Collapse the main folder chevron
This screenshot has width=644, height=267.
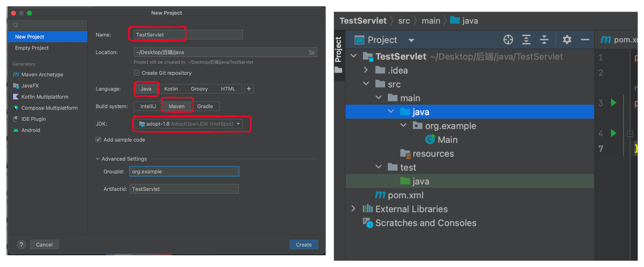(x=378, y=97)
